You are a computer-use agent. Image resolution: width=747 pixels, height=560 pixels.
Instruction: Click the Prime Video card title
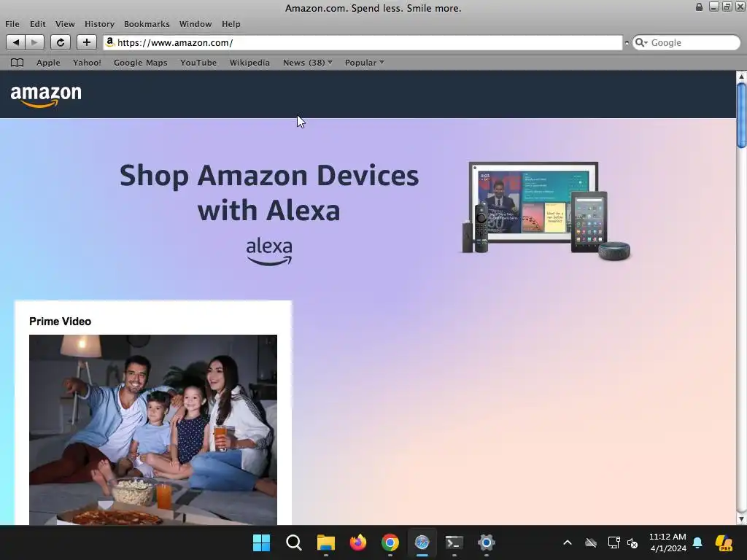[60, 322]
